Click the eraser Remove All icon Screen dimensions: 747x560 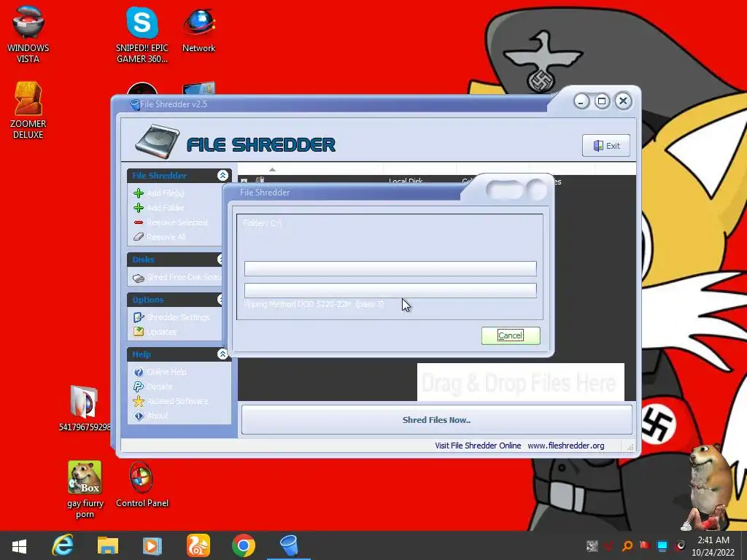tap(139, 237)
